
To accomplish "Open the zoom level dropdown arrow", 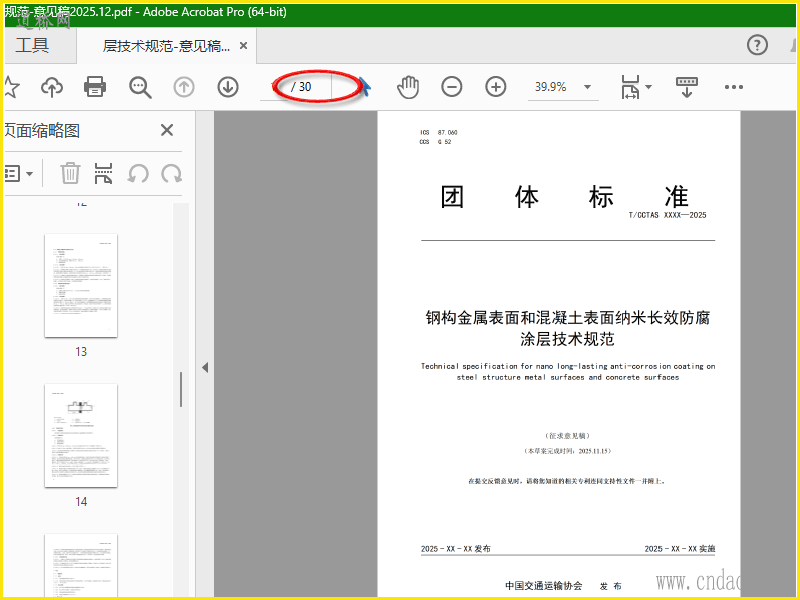I will 587,87.
